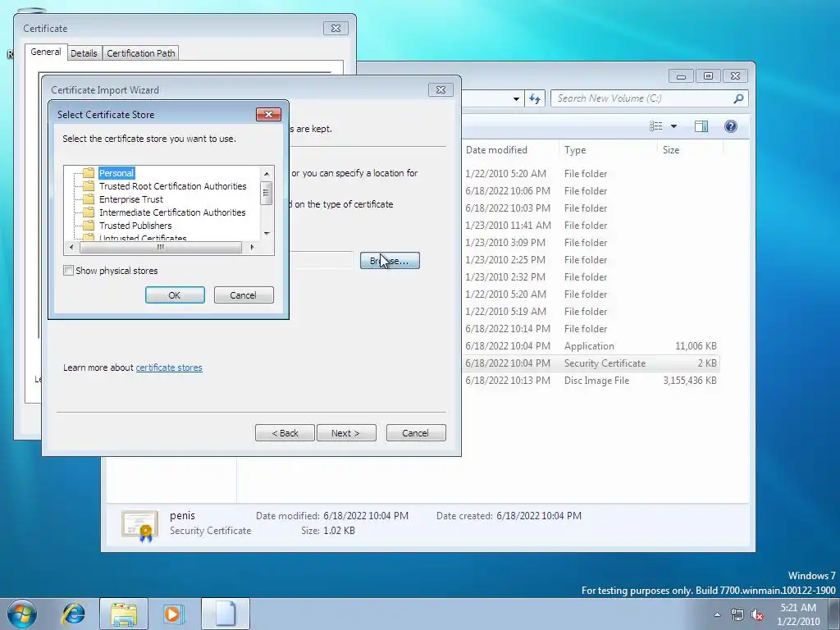Screen dimensions: 840x630
Task: Refresh the Explorer address bar
Action: pos(535,98)
